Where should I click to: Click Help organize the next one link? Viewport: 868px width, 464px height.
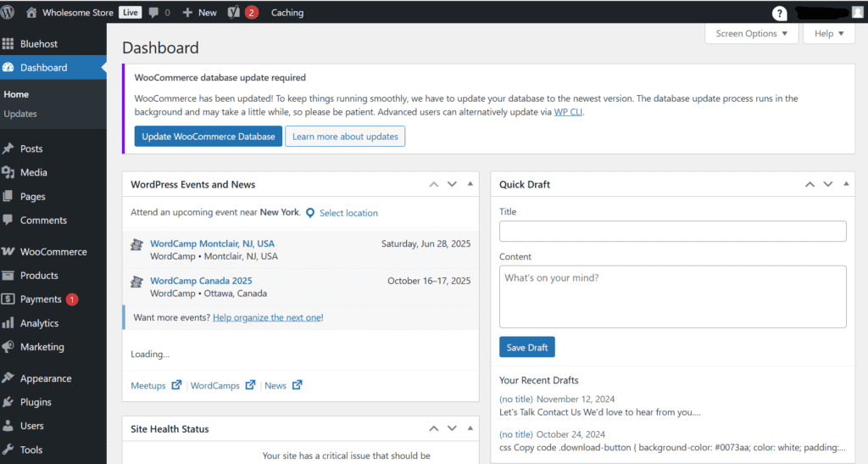tap(267, 317)
